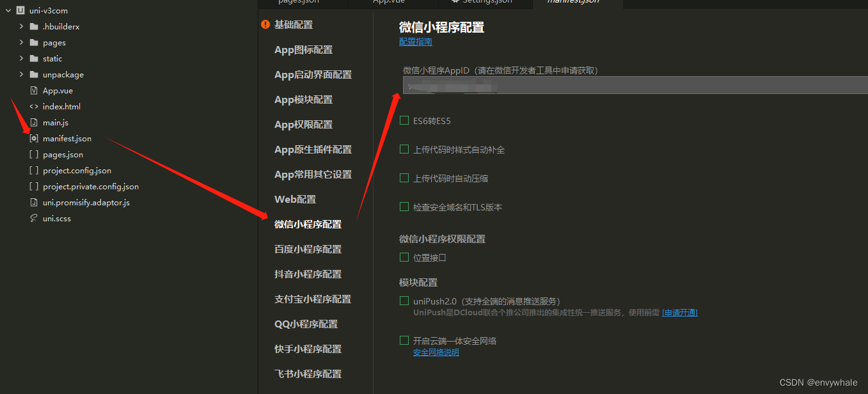This screenshot has width=868, height=394.
Task: Open App常用其它设置 section
Action: click(x=313, y=175)
